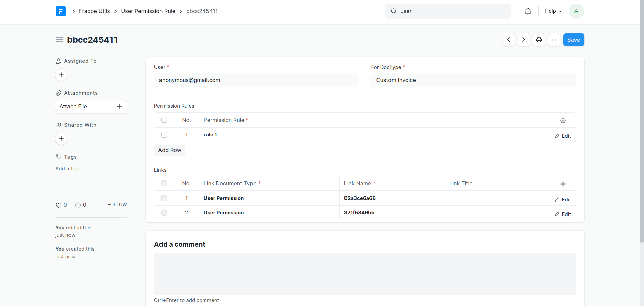Open Links table settings gear
This screenshot has height=306, width=644.
pos(563,184)
